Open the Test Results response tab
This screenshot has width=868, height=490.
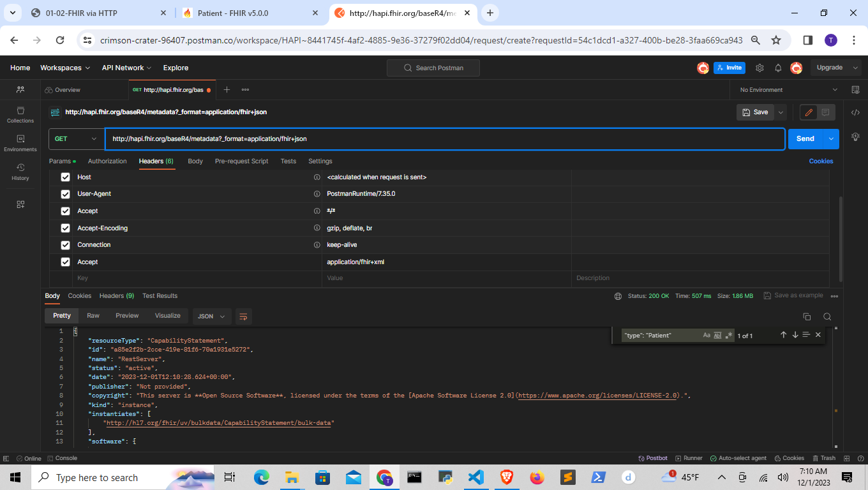[160, 296]
